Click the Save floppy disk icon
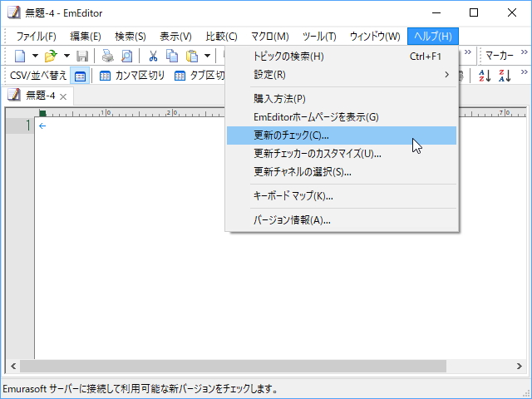The width and height of the screenshot is (532, 399). click(82, 56)
